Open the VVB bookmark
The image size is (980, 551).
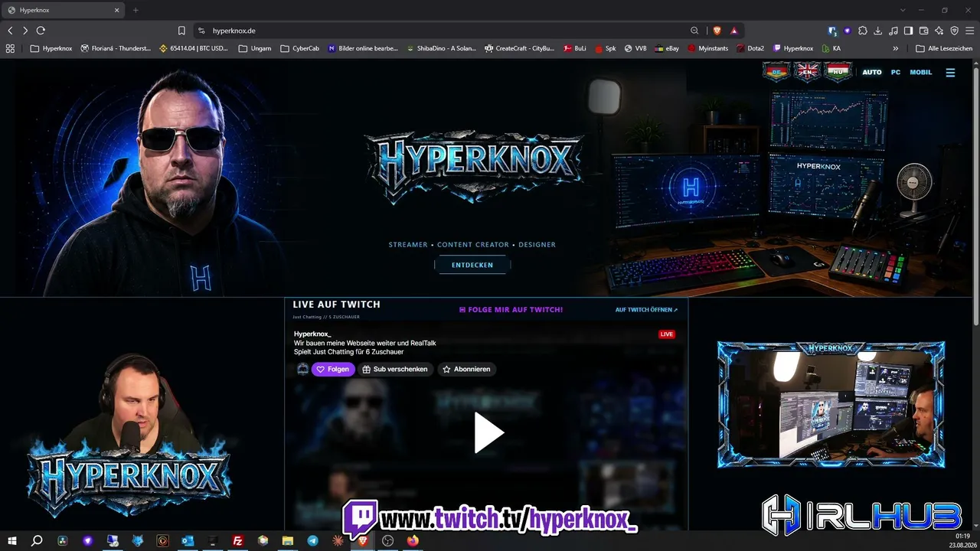635,48
